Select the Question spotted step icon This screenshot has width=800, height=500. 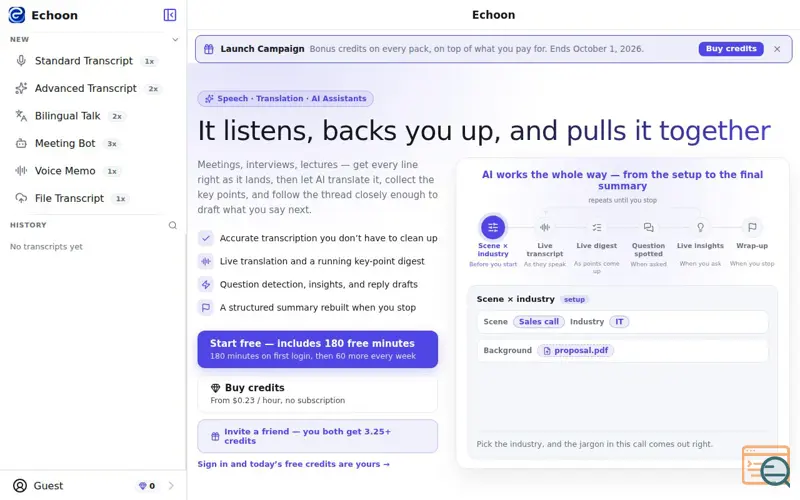(x=648, y=227)
